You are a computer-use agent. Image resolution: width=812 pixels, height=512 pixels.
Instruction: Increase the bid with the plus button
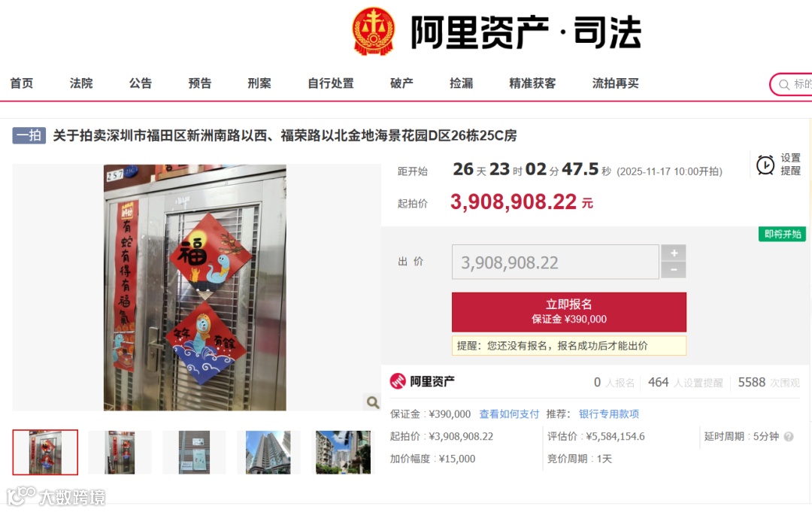pyautogui.click(x=674, y=253)
